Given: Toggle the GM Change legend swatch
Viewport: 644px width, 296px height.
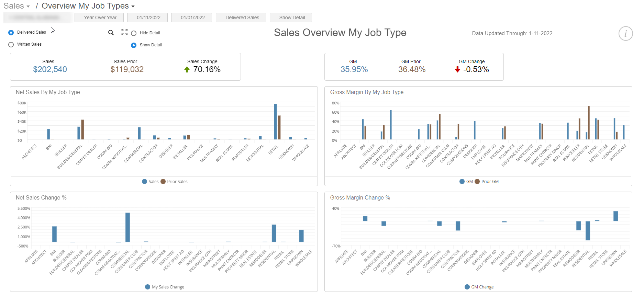Looking at the screenshot, I should tap(467, 287).
